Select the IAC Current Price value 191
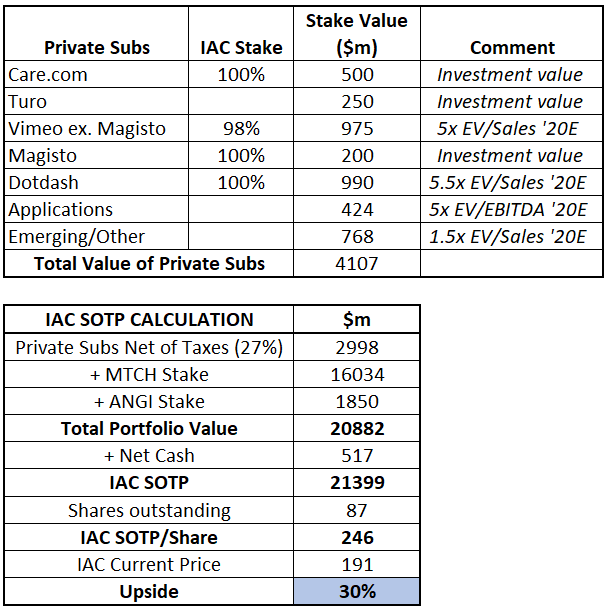 [x=356, y=564]
